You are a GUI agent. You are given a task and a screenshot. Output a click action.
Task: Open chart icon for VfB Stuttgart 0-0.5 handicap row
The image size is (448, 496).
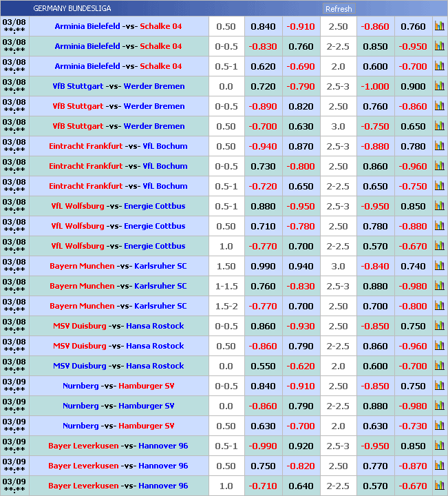440,105
